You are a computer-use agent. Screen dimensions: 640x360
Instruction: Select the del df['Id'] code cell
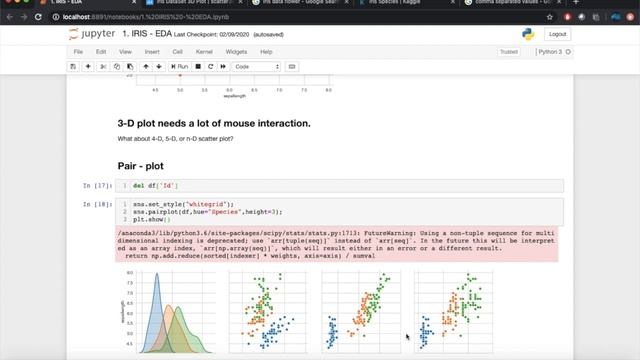[x=339, y=186]
